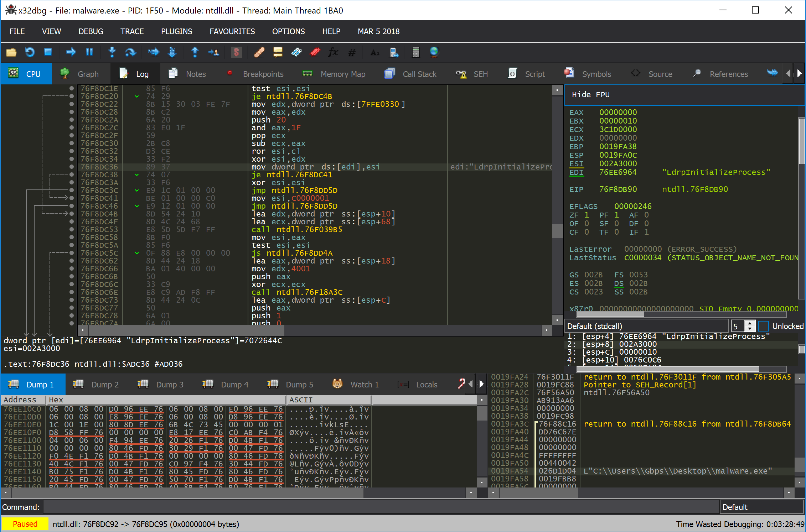This screenshot has height=532, width=806.
Task: Open the Patches band-aid icon
Action: [x=259, y=53]
